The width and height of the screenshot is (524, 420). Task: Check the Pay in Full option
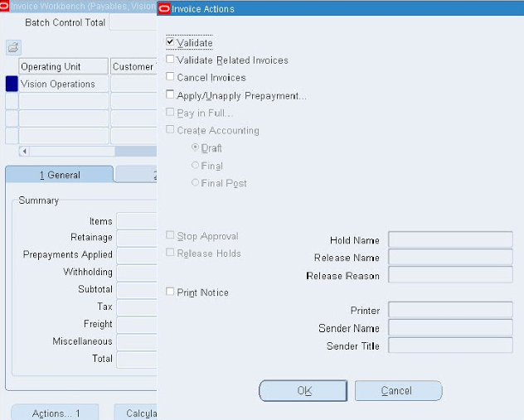(x=170, y=112)
